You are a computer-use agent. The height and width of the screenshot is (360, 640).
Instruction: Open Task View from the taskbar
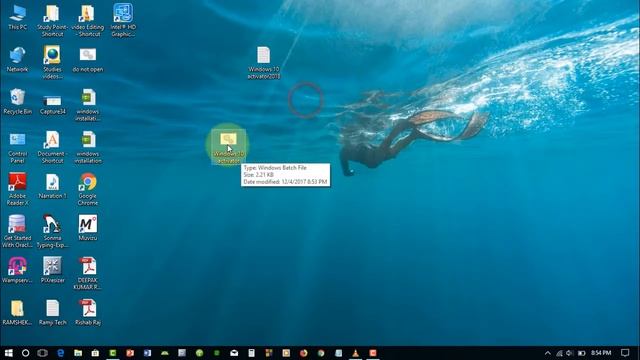click(42, 353)
